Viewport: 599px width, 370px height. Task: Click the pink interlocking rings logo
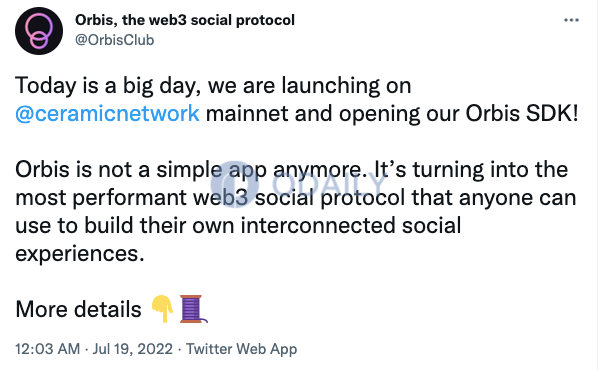(38, 31)
